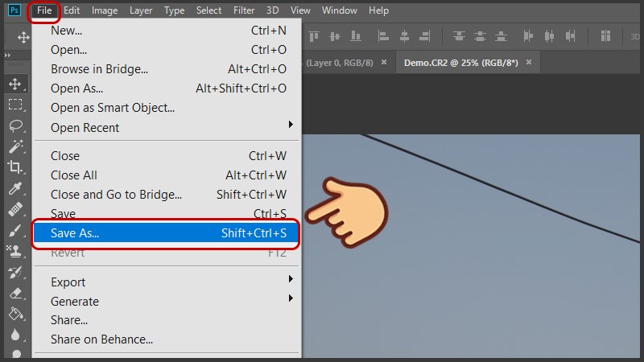Click the 3D mode option
This screenshot has height=362, width=644.
(635, 37)
